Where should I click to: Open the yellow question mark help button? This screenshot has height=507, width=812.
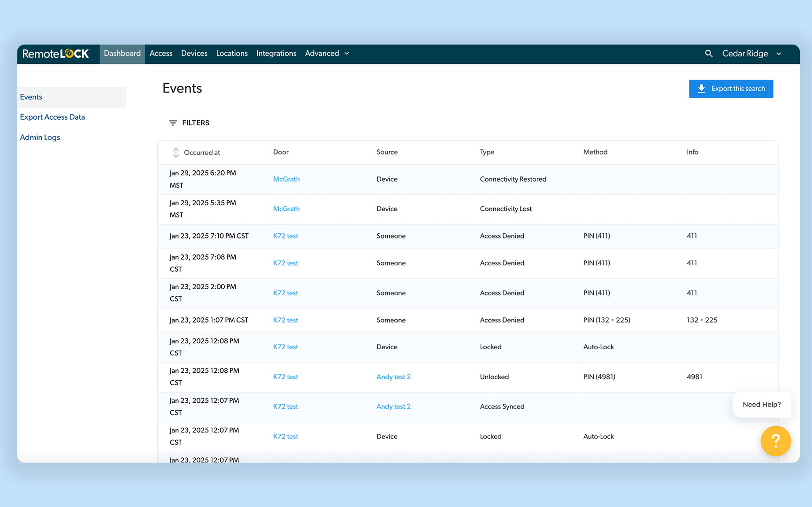775,441
